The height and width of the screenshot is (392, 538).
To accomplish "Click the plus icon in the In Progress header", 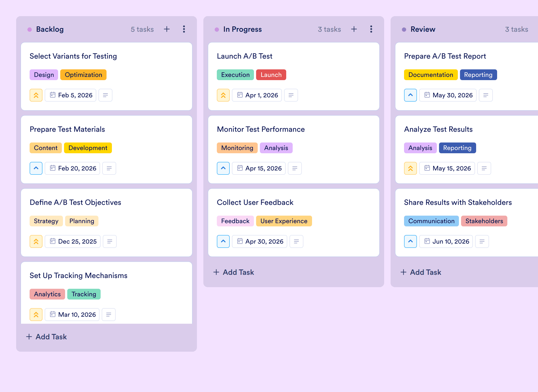I will click(x=354, y=29).
